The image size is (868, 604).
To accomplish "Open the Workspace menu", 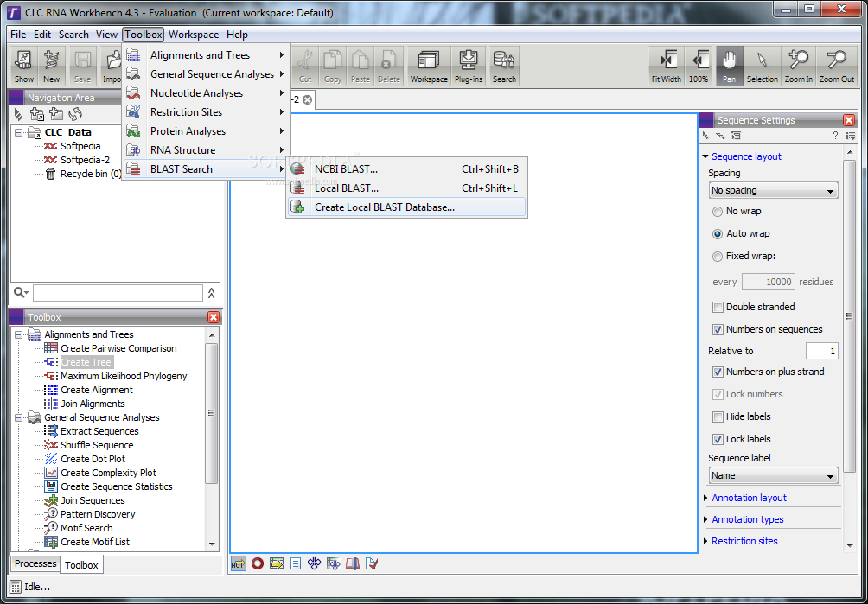I will [194, 35].
